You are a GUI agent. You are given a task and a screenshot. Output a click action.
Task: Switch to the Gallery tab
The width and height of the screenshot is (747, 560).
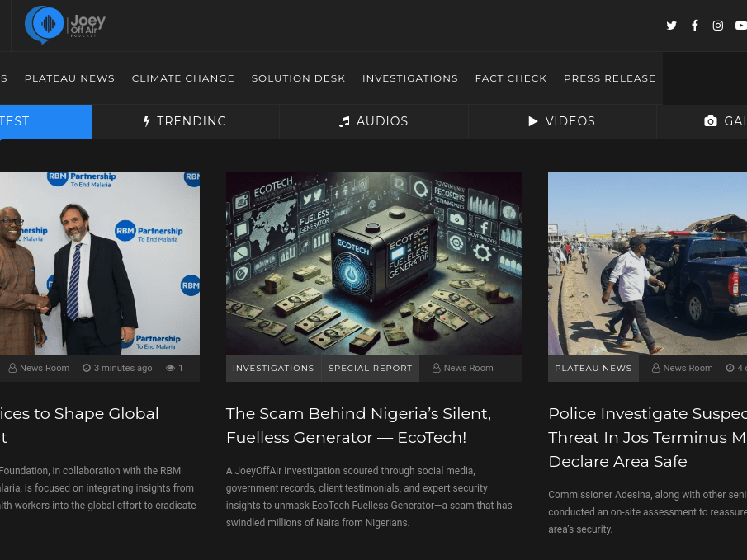[702, 121]
